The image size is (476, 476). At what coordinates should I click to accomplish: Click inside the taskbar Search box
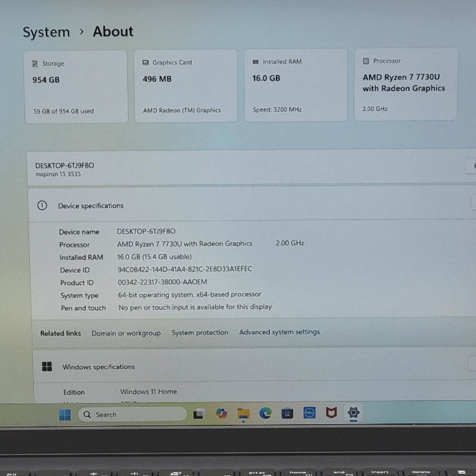pyautogui.click(x=132, y=415)
